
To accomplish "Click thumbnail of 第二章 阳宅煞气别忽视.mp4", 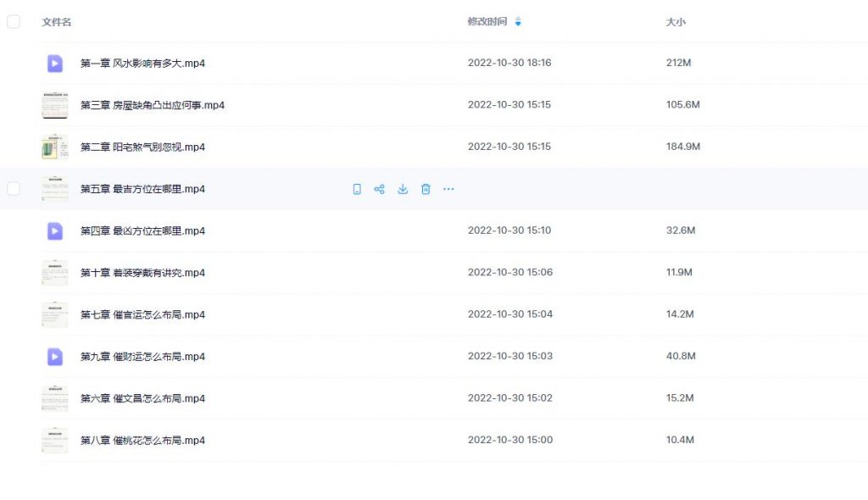I will (x=54, y=147).
